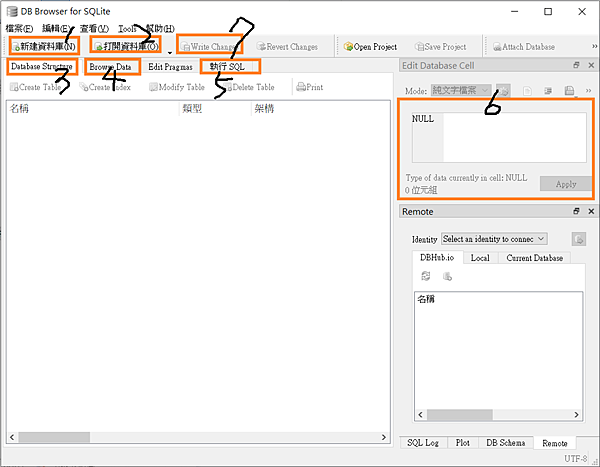Open the 幫助(H) menu
The image size is (600, 467).
[160, 29]
